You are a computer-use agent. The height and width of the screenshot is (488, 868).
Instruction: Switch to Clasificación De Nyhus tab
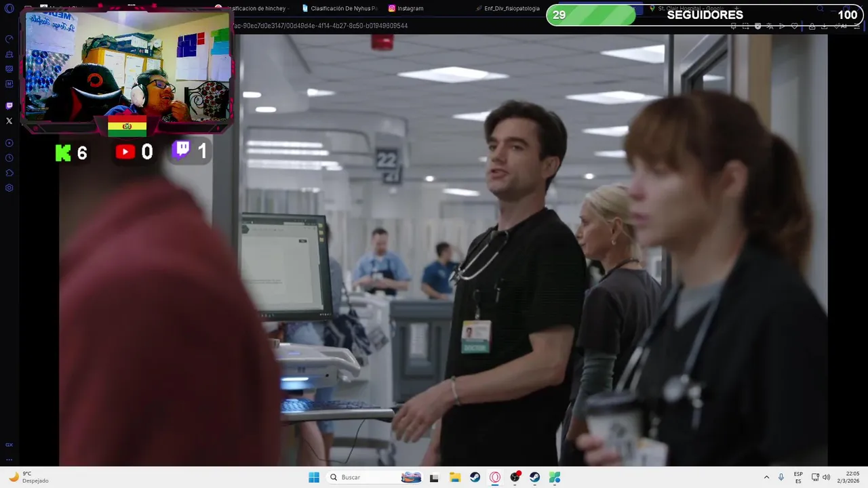(x=339, y=8)
